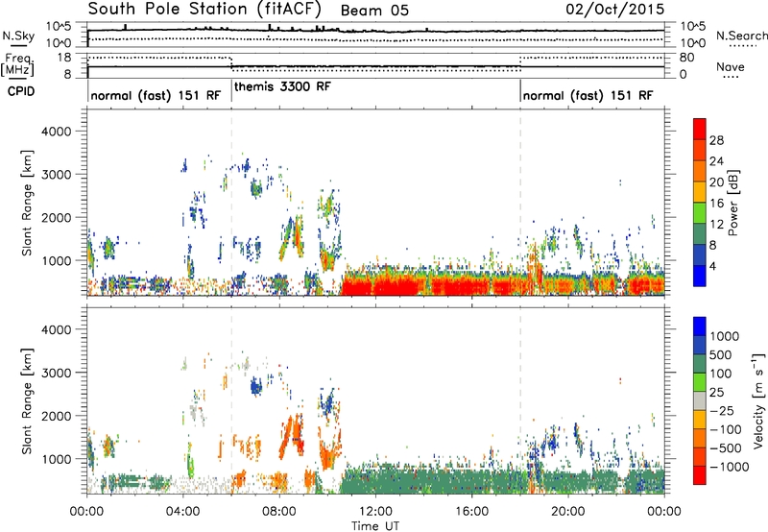Click the date '02/Oct/2015'
The width and height of the screenshot is (768, 532).
[615, 10]
